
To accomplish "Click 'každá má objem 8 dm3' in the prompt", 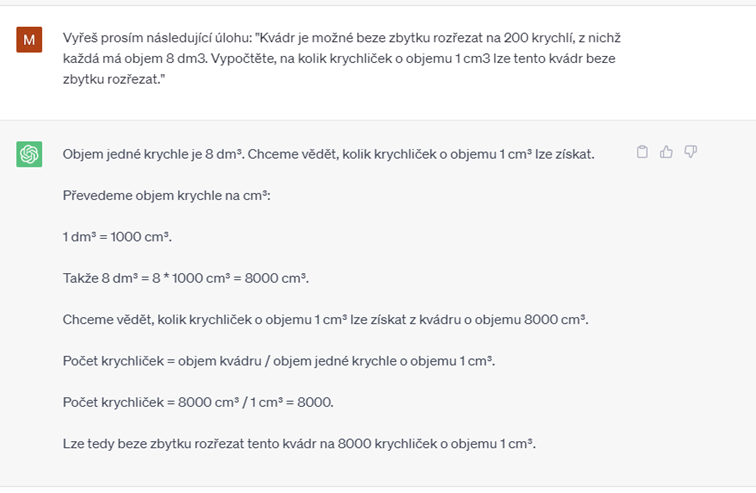I will coord(135,58).
